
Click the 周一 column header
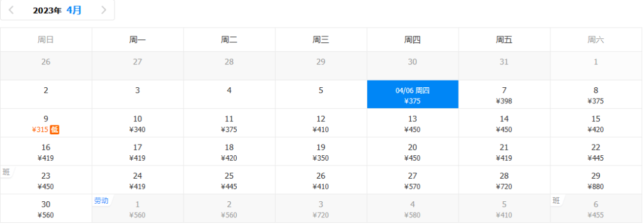138,40
